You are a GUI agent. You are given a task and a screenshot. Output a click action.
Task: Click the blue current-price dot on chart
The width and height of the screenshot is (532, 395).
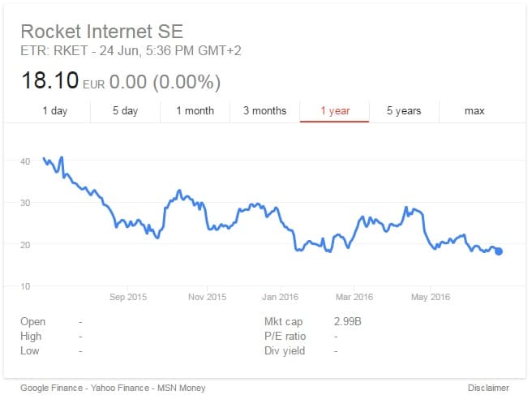pos(499,251)
